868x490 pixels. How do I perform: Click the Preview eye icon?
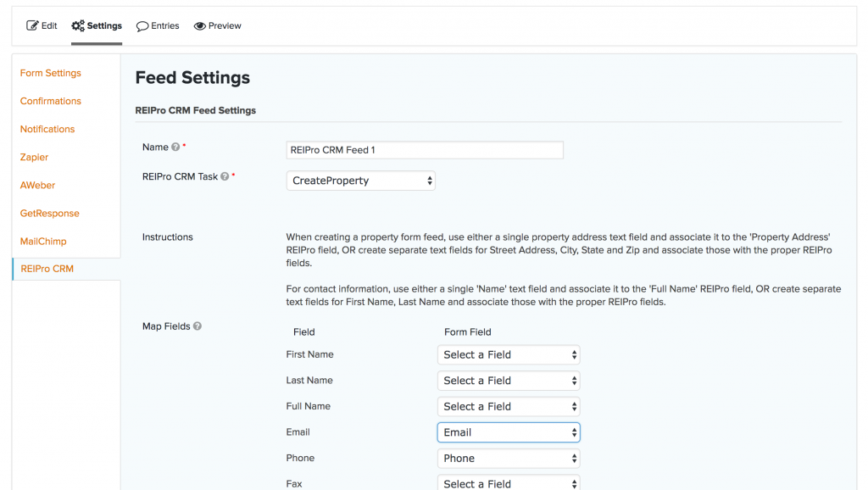tap(200, 26)
